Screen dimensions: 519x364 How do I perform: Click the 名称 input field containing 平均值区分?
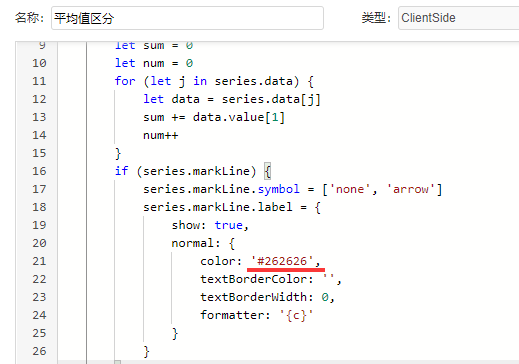187,18
